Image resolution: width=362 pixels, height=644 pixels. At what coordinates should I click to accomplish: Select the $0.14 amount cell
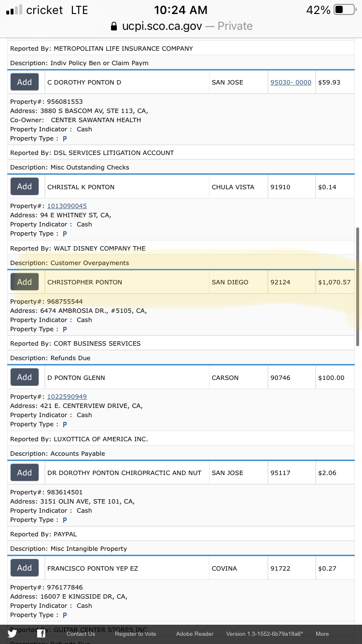pos(335,187)
